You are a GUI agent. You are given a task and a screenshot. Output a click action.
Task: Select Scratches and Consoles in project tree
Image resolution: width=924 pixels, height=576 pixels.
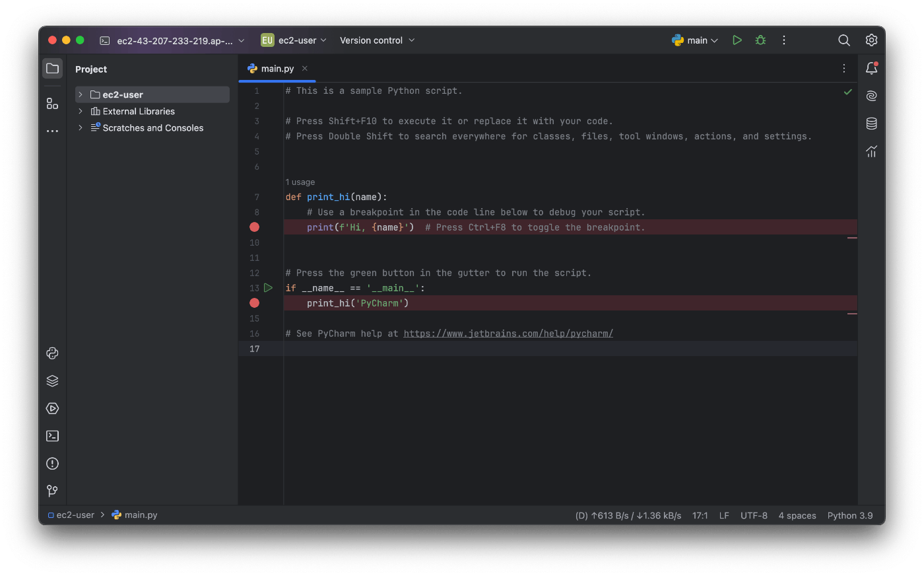(x=153, y=128)
